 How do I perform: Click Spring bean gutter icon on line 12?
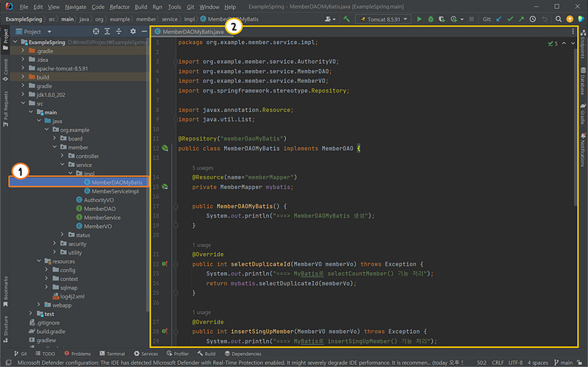click(165, 149)
